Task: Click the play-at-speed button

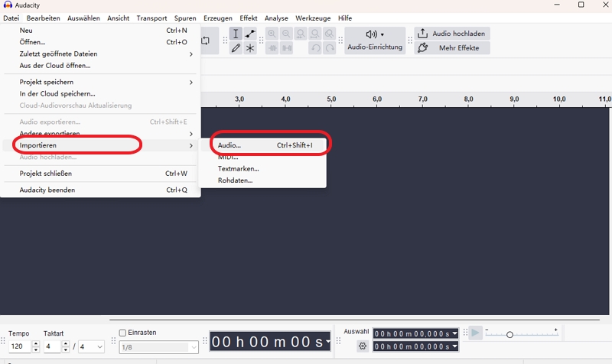Action: click(x=475, y=333)
